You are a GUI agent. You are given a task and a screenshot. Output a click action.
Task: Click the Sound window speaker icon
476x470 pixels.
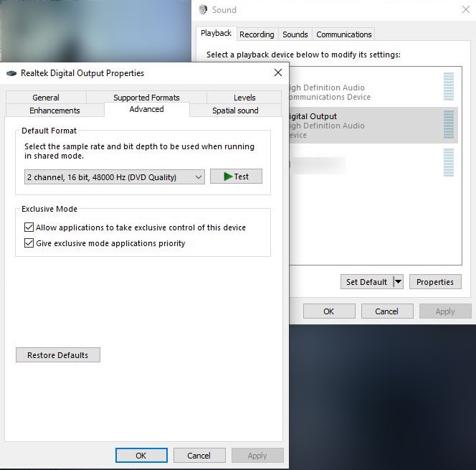coord(203,10)
